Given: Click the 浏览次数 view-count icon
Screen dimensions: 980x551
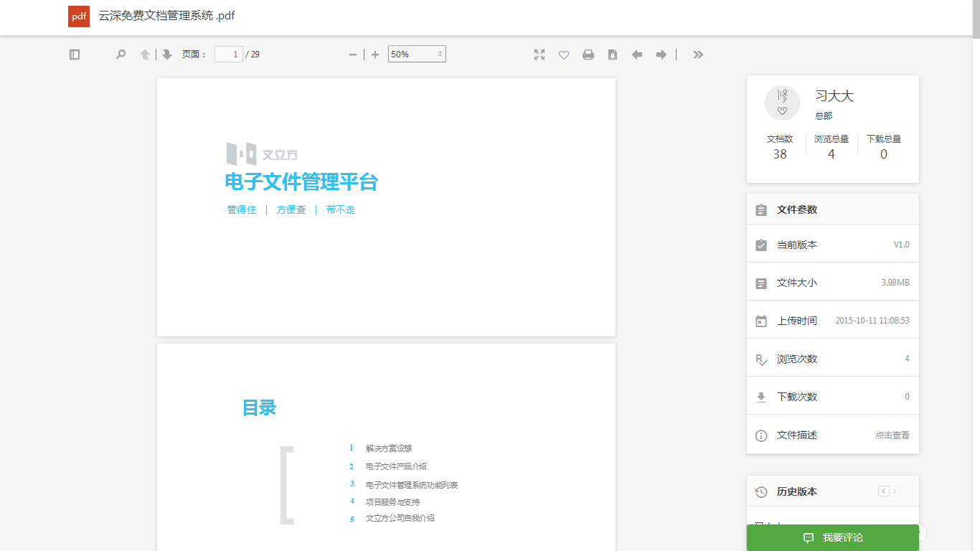Looking at the screenshot, I should (761, 359).
